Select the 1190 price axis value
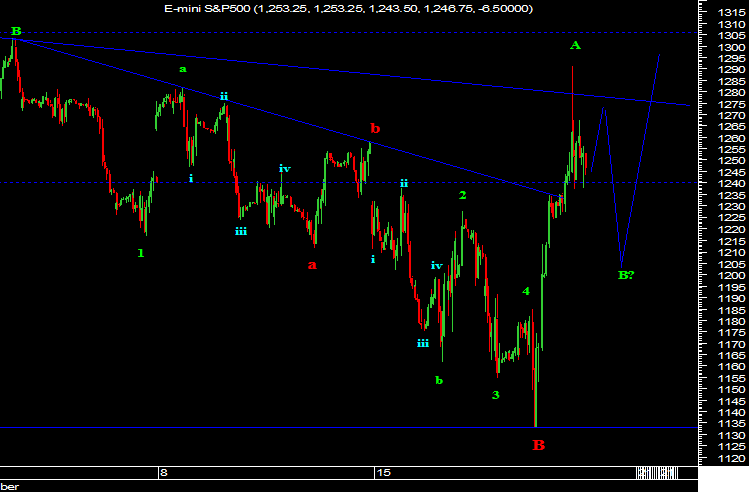The height and width of the screenshot is (492, 749). [x=731, y=299]
